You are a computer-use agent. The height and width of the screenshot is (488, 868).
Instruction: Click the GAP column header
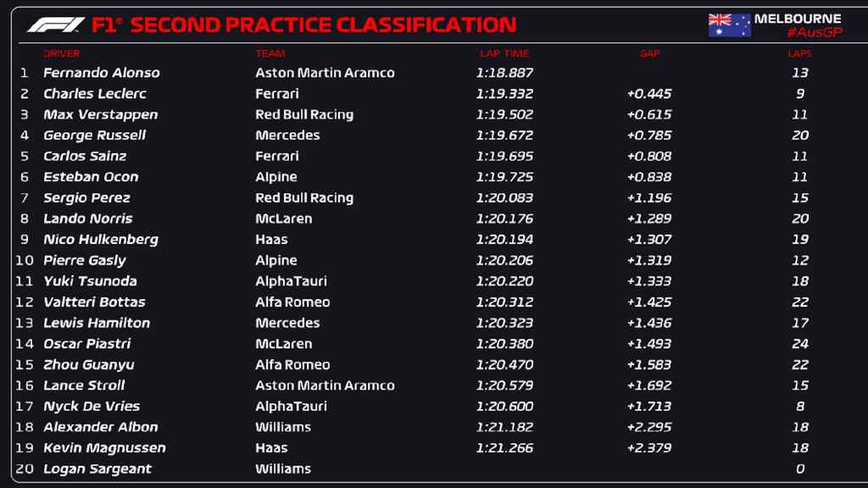click(x=649, y=53)
